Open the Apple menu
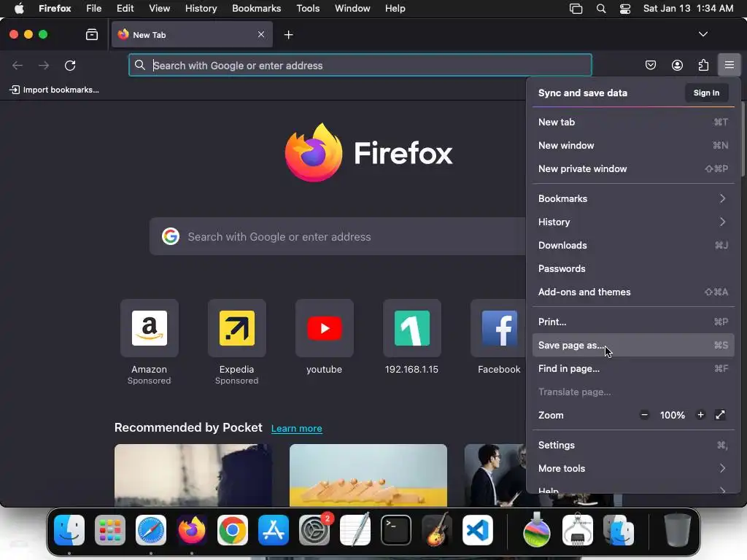 [19, 8]
